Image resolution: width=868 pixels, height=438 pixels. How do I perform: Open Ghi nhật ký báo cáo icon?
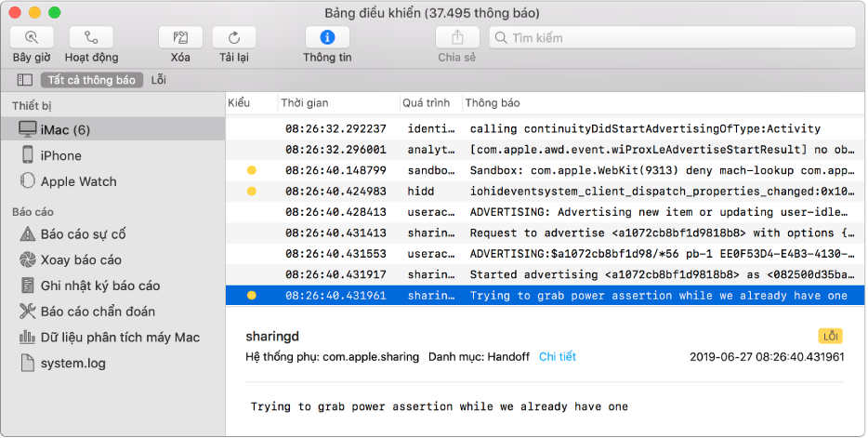point(27,285)
